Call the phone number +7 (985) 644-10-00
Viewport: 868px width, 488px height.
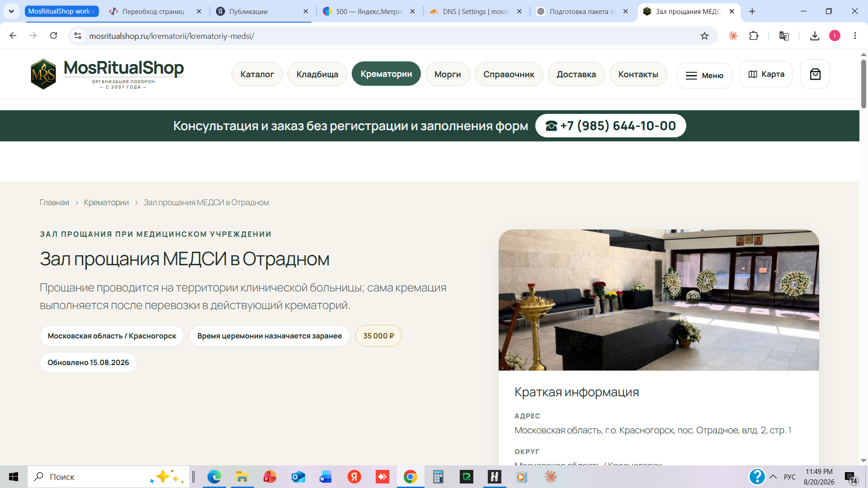611,126
